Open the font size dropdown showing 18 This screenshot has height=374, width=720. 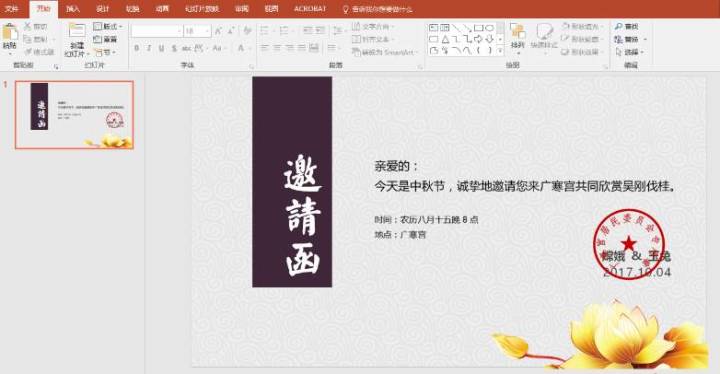[x=197, y=31]
